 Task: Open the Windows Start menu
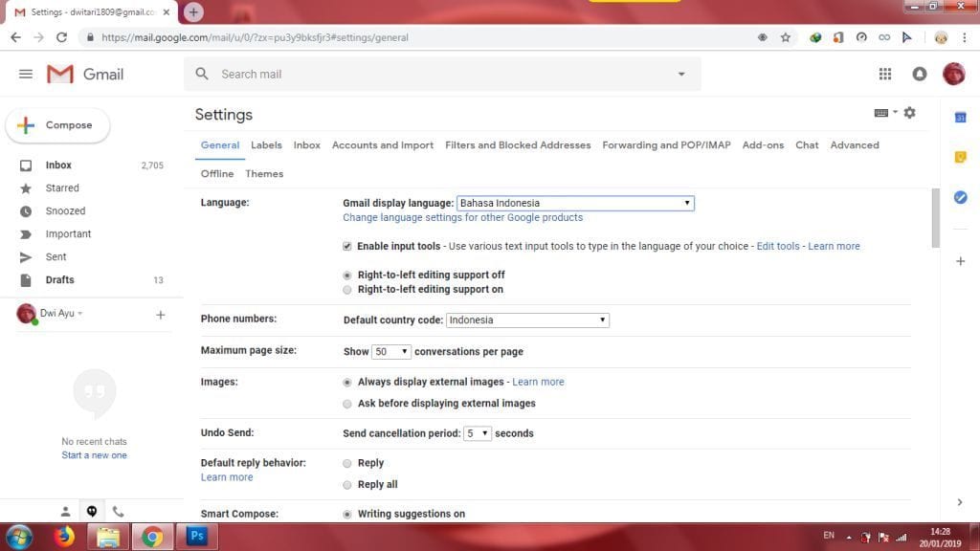pyautogui.click(x=19, y=538)
